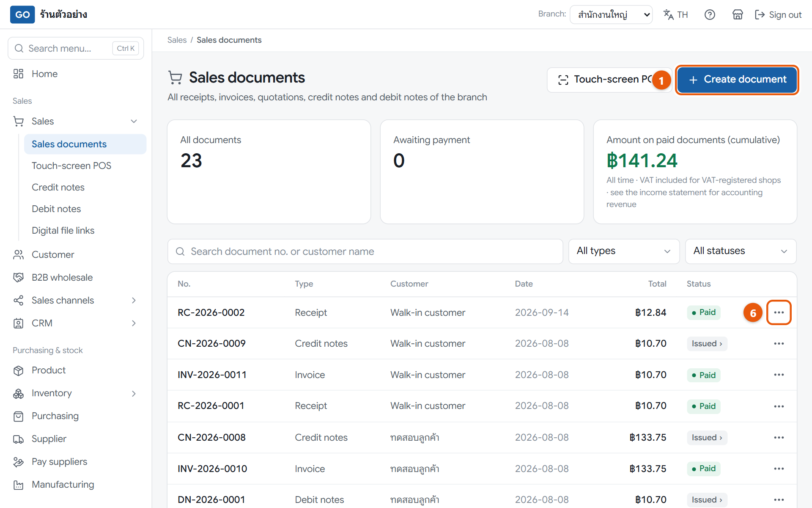Image resolution: width=812 pixels, height=508 pixels.
Task: Click the Total column header
Action: pos(657,284)
